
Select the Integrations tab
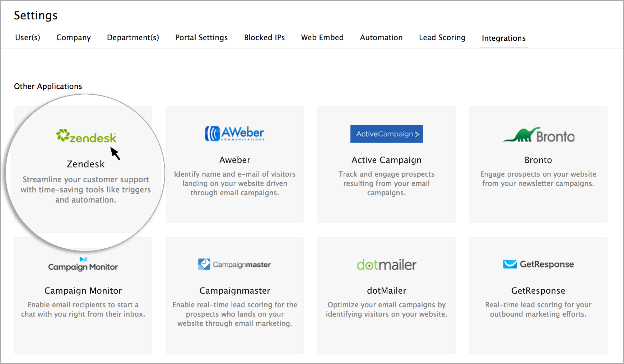[504, 38]
